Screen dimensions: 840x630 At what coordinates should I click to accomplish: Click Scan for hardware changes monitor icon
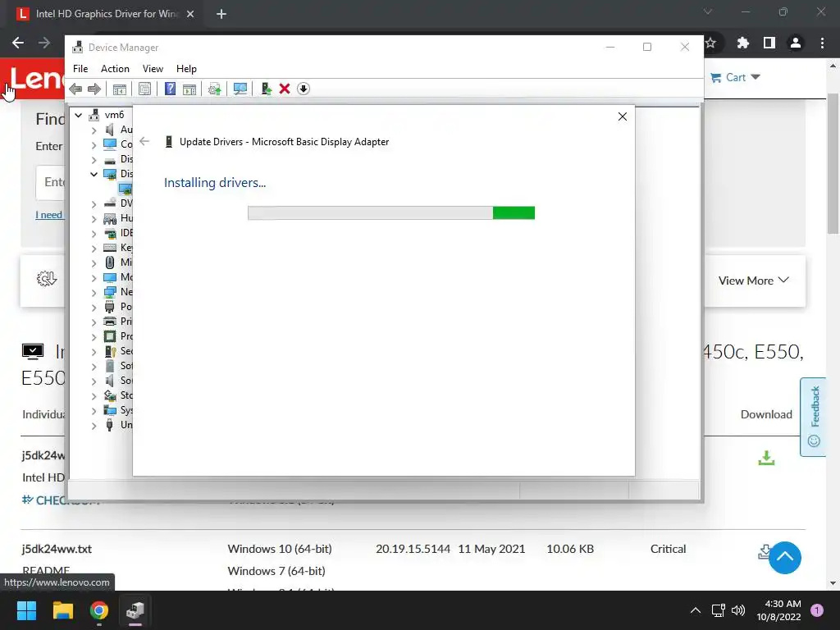(240, 89)
